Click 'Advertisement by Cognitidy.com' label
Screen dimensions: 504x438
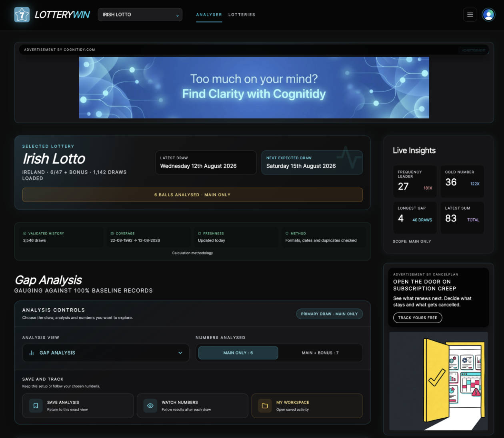tap(60, 50)
